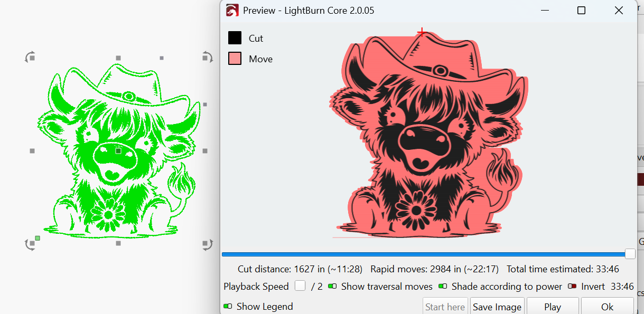This screenshot has width=644, height=314.
Task: Click the cow preview rendering image
Action: pos(429,135)
